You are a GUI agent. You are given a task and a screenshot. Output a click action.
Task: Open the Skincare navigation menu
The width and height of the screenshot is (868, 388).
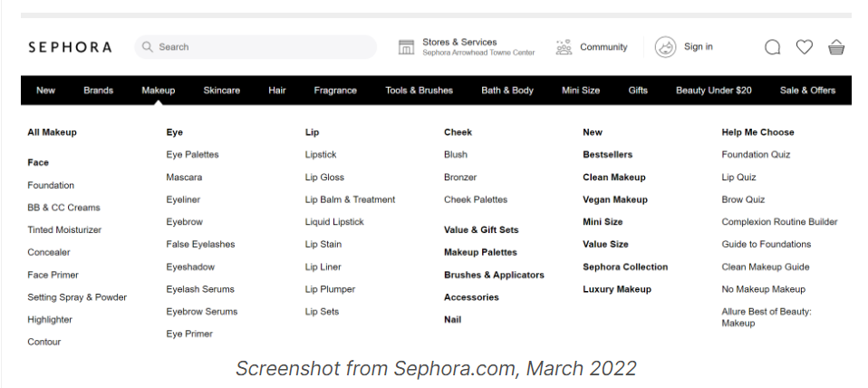221,91
